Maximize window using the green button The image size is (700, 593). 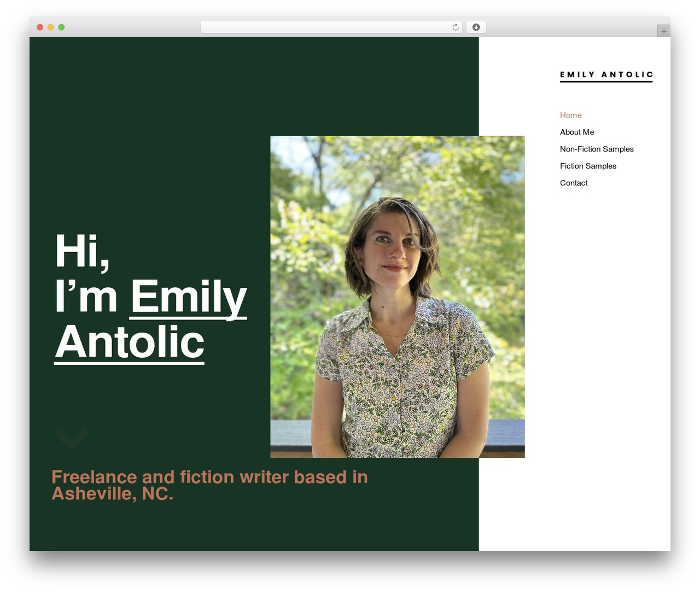[61, 27]
